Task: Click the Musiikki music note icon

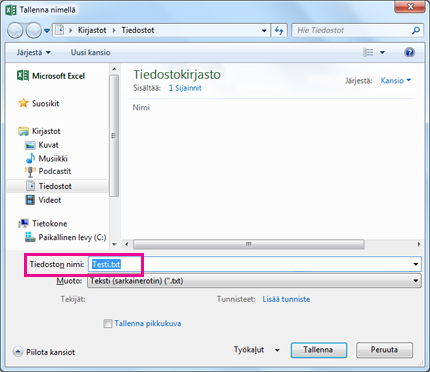Action: coord(30,158)
